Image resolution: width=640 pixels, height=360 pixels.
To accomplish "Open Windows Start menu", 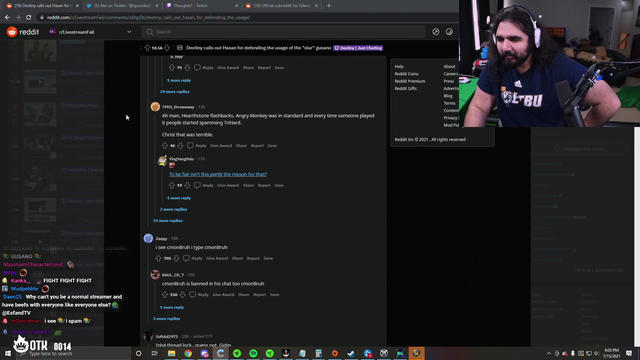I will click(8, 353).
